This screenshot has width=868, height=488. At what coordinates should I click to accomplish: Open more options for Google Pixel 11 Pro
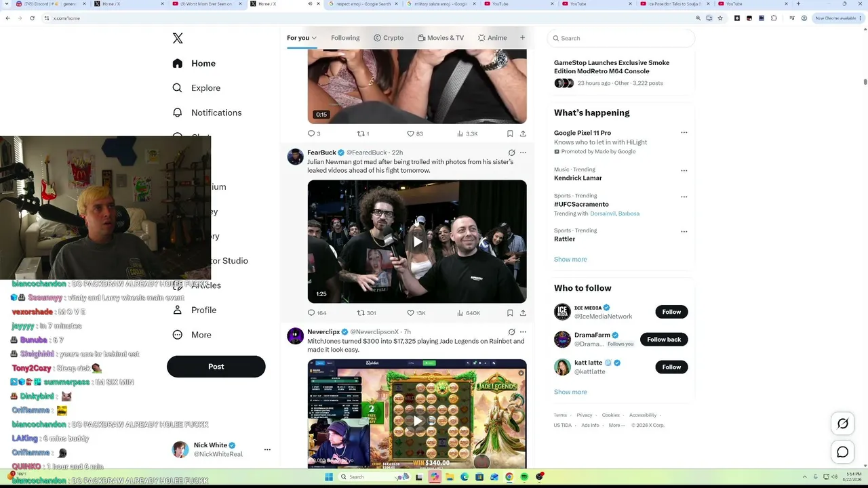point(684,133)
